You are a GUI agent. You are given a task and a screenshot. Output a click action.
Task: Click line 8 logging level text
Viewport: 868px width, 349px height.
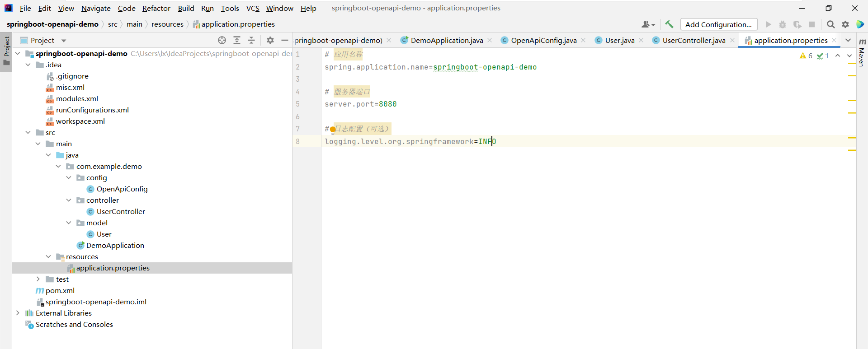(410, 141)
